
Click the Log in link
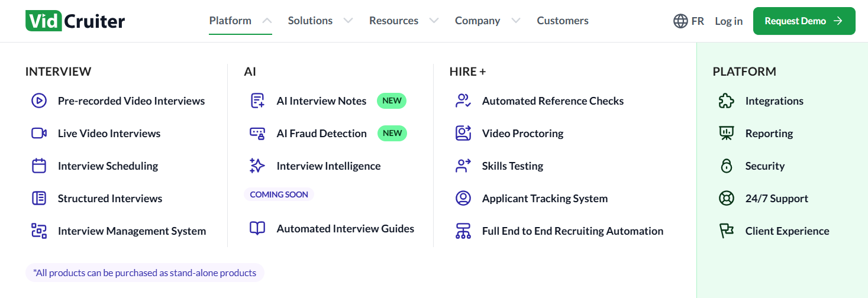pyautogui.click(x=728, y=21)
